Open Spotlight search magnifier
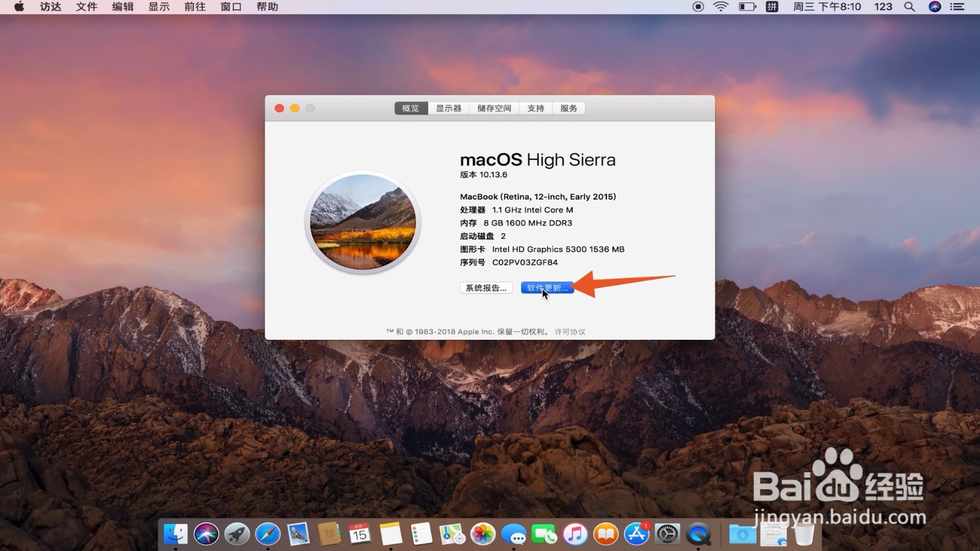 [x=910, y=7]
